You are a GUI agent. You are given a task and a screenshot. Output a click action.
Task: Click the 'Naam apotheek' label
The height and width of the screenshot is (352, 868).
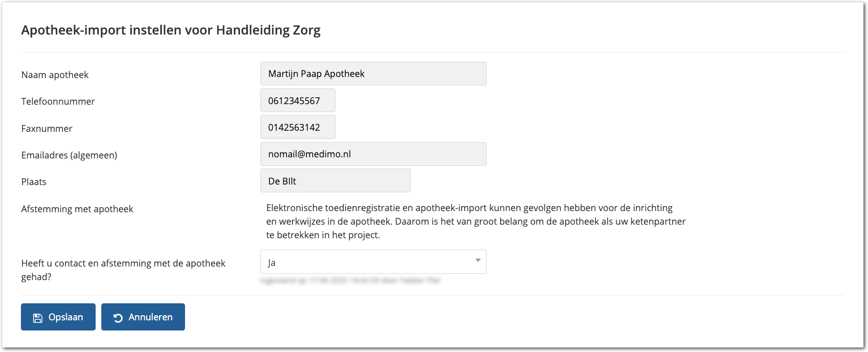tap(55, 75)
